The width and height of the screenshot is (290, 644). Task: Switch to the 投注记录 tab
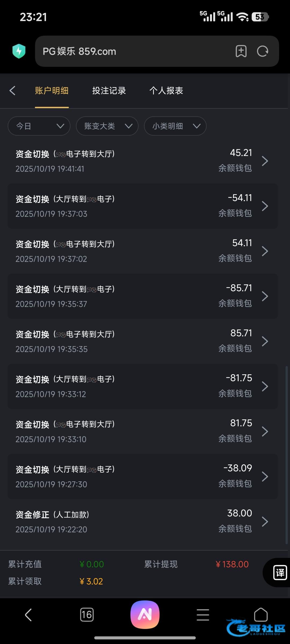tap(109, 91)
